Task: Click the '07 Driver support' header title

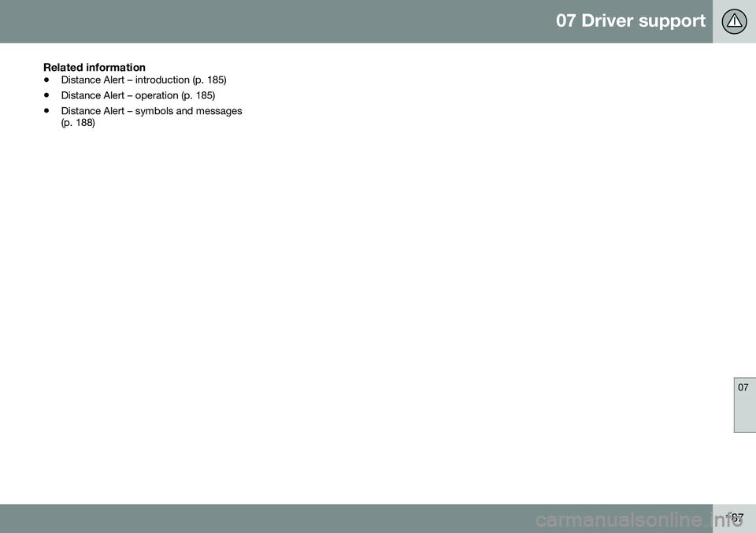Action: (x=630, y=20)
